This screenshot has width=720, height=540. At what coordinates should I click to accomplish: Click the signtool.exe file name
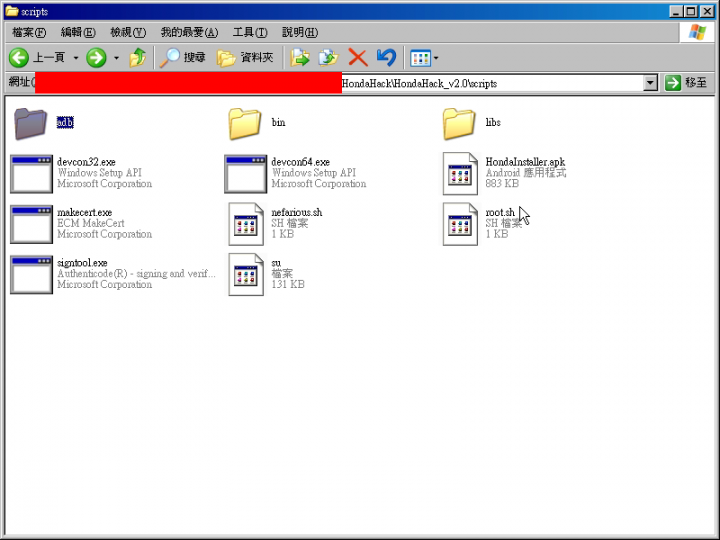coord(82,263)
